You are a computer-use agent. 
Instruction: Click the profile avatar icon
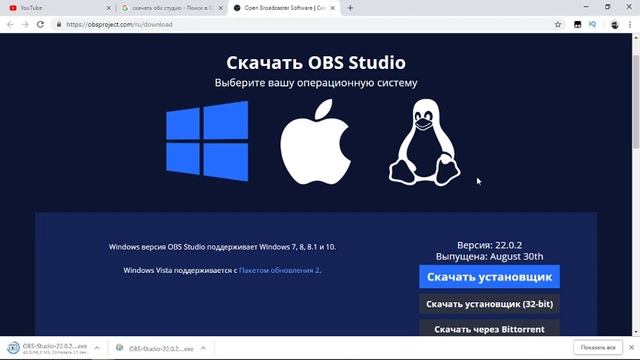615,24
